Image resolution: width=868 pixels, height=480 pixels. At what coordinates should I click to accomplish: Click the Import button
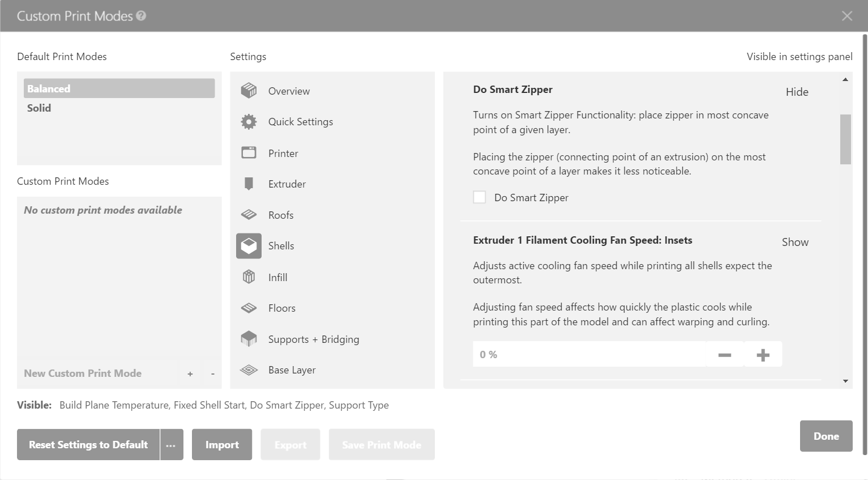pos(222,445)
